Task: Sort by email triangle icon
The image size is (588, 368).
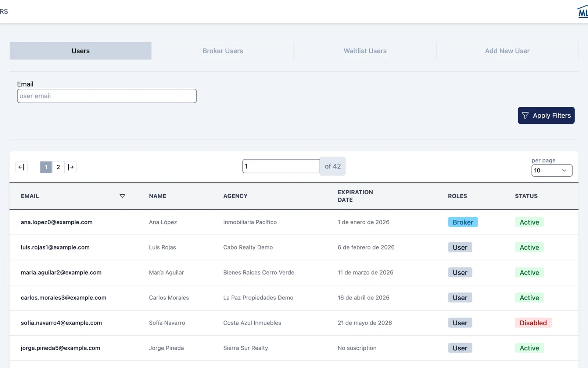Action: tap(122, 196)
